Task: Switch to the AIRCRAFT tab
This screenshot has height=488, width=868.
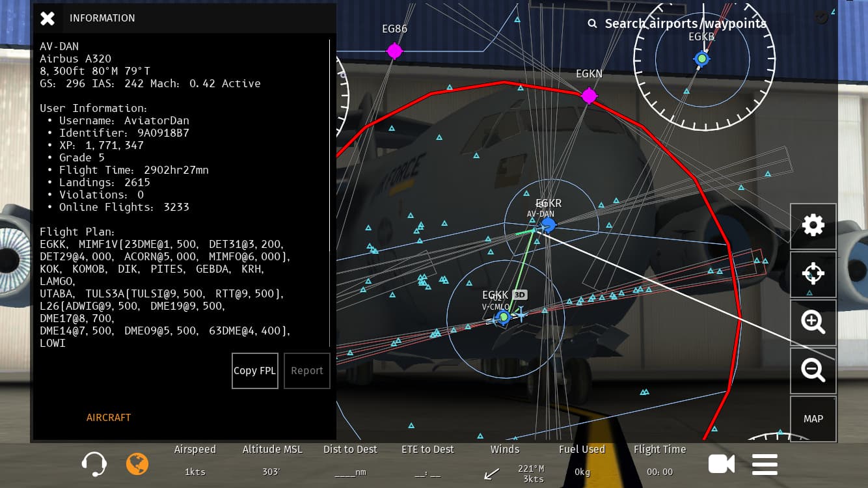Action: pos(109,418)
